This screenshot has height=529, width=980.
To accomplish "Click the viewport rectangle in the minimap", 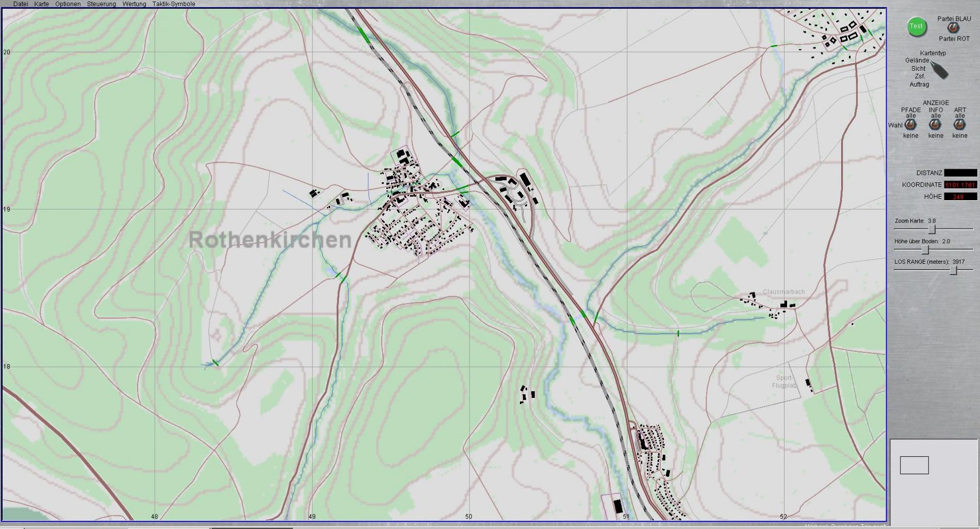I will (914, 465).
